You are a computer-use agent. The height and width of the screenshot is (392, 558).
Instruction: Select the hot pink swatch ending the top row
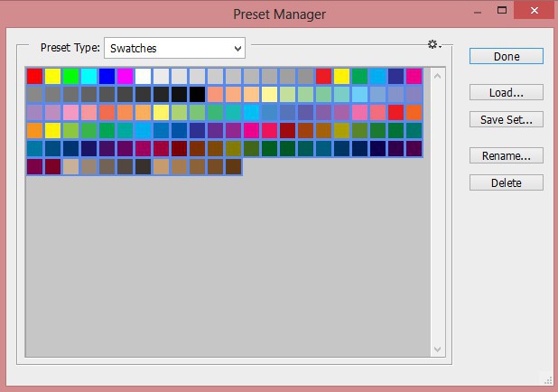pyautogui.click(x=414, y=76)
